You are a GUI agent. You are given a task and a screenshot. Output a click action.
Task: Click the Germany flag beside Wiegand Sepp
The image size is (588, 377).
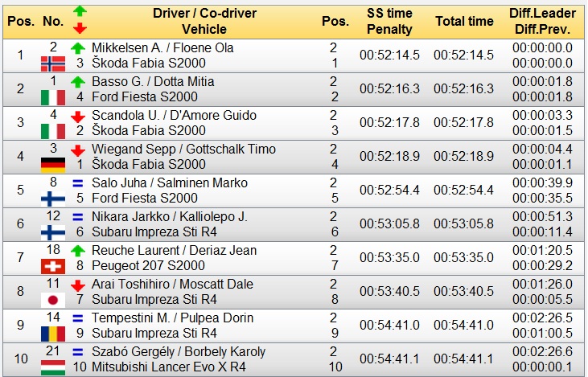(x=53, y=165)
